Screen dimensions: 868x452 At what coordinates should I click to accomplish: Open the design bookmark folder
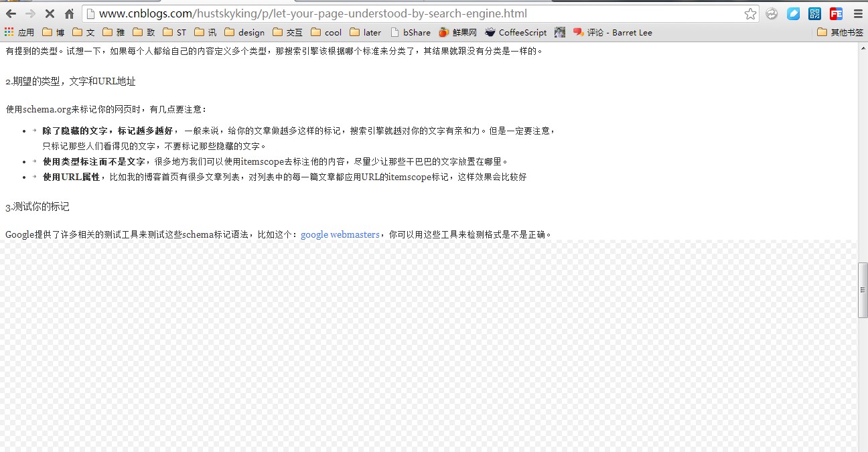point(244,32)
